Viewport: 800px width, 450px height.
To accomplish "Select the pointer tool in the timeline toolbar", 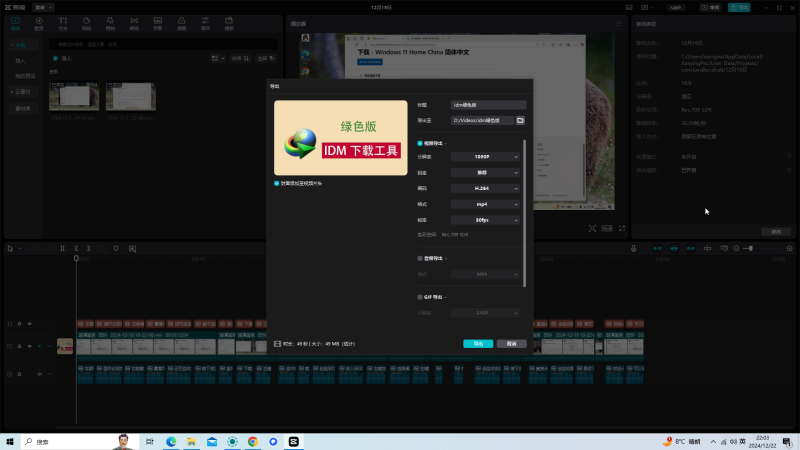I will [x=10, y=248].
